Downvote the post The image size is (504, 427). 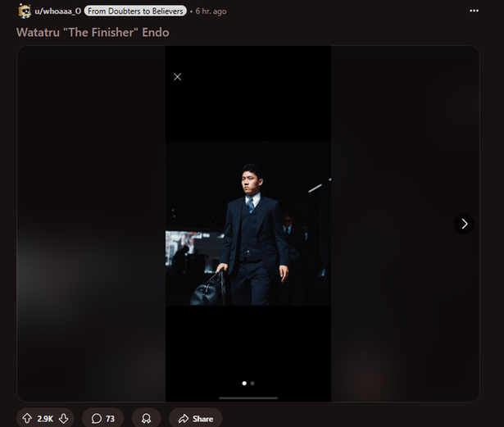coord(64,419)
